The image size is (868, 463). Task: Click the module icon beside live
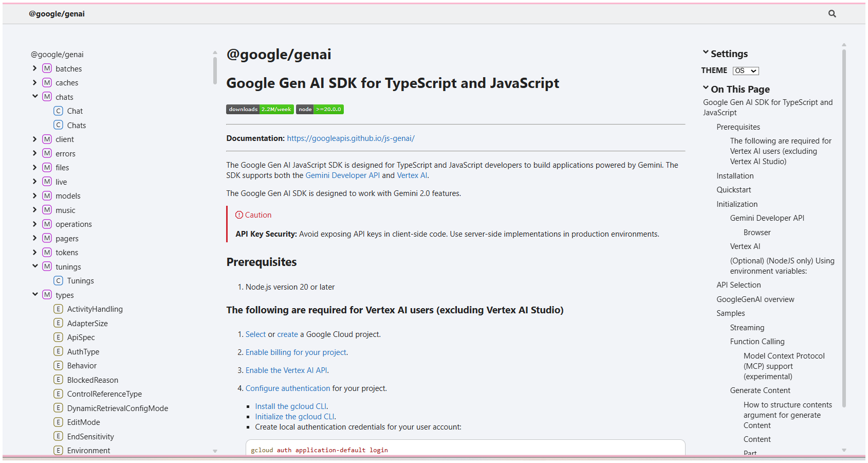47,182
